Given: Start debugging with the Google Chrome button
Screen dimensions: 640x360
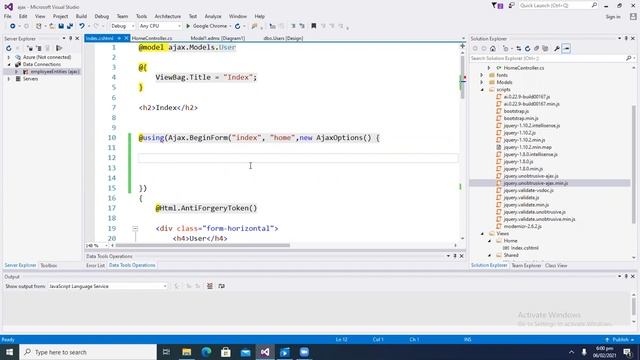Looking at the screenshot, I should pos(207,26).
